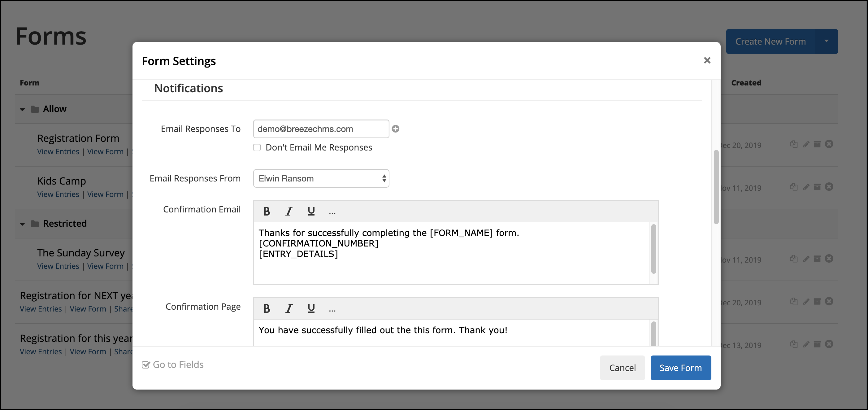The height and width of the screenshot is (410, 868).
Task: Open Share link for Registration for this year
Action: point(123,352)
